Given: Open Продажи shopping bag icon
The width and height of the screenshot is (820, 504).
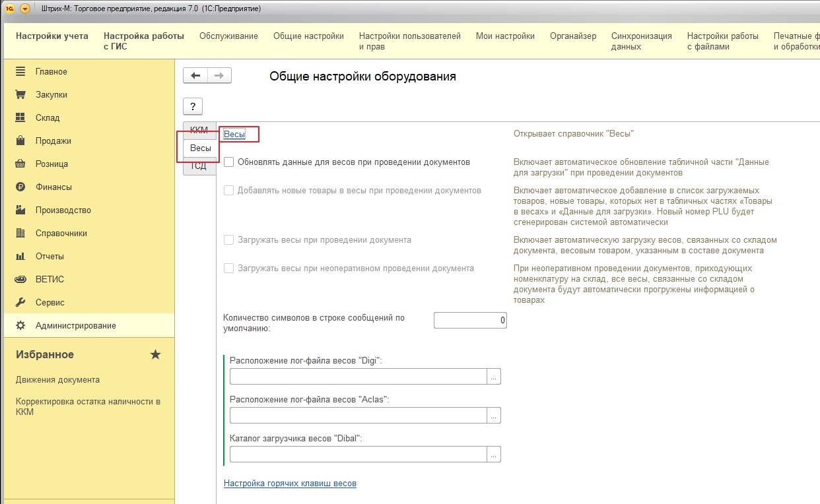Looking at the screenshot, I should click(x=20, y=141).
